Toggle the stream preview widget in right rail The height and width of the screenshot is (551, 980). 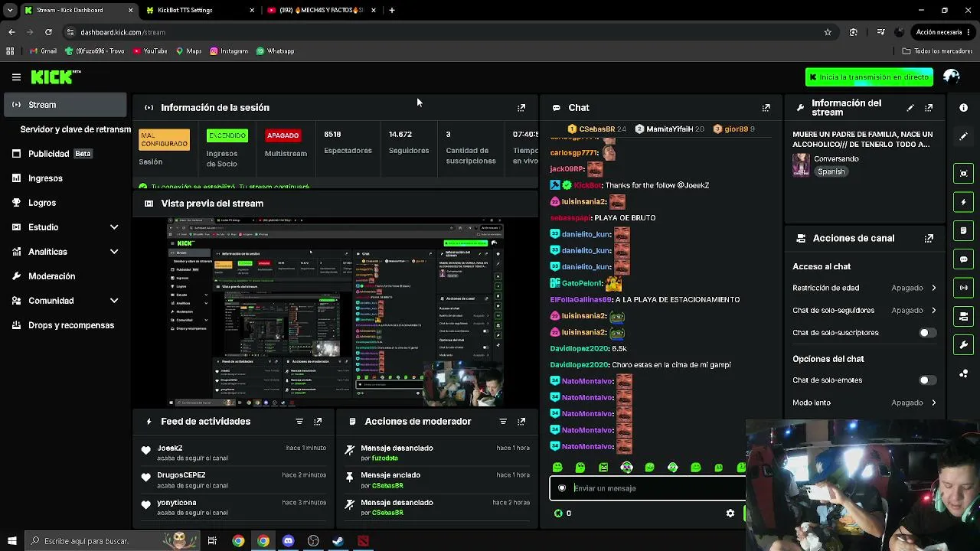[x=963, y=173]
